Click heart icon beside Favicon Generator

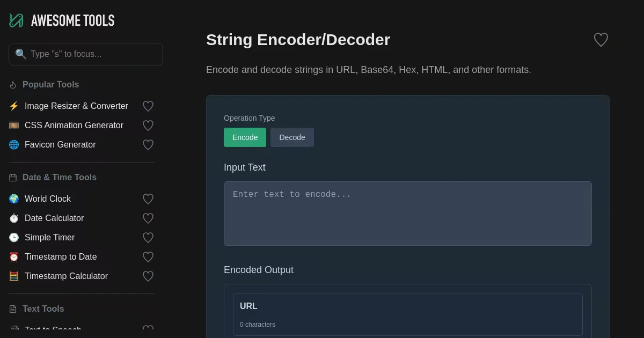(148, 145)
